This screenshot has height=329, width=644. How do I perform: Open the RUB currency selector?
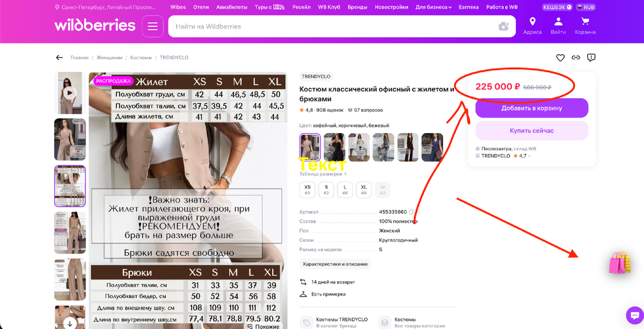pyautogui.click(x=586, y=8)
